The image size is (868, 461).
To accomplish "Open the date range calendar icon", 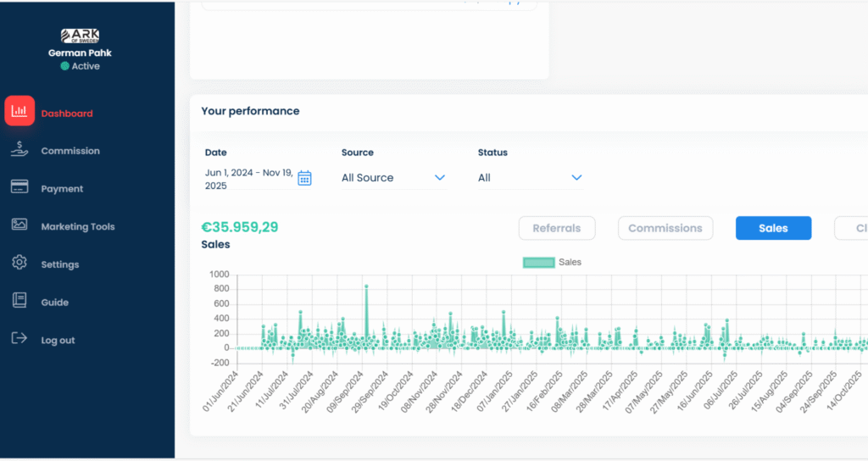I will pyautogui.click(x=304, y=178).
